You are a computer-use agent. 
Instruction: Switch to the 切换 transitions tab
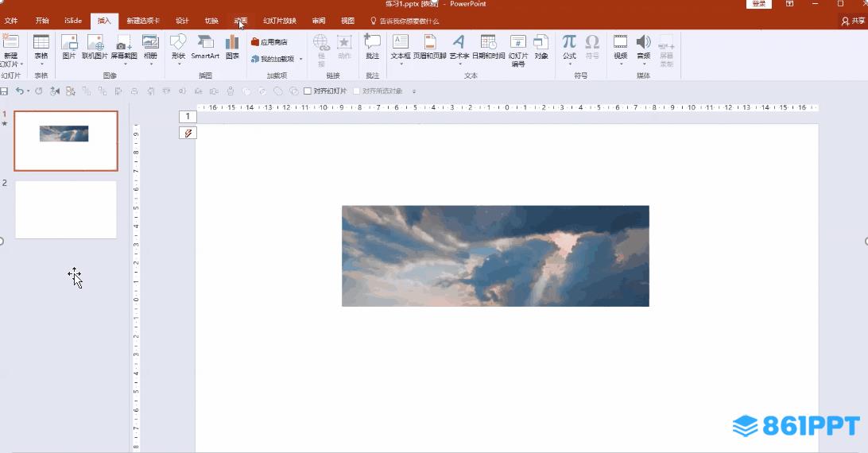pyautogui.click(x=211, y=21)
